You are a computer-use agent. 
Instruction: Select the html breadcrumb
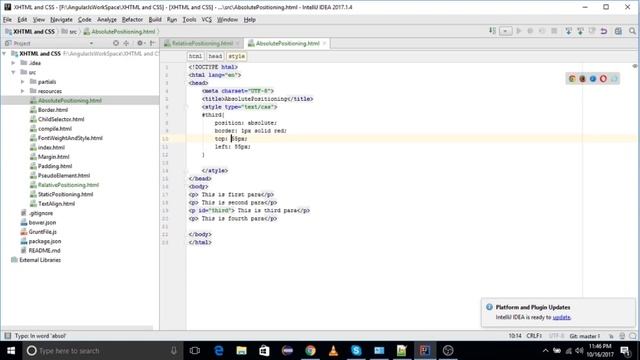[x=195, y=56]
